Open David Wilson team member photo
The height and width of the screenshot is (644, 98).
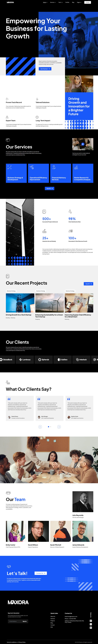pyautogui.click(x=38, y=531)
